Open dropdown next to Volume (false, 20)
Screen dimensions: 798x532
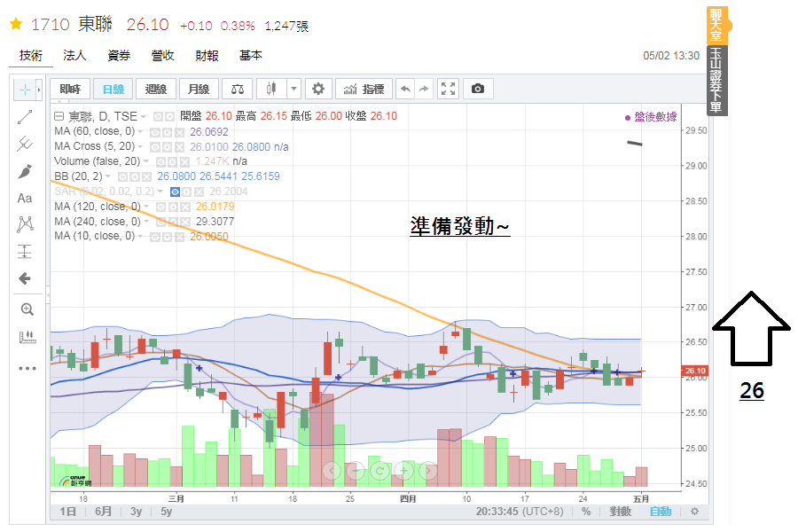tap(146, 161)
